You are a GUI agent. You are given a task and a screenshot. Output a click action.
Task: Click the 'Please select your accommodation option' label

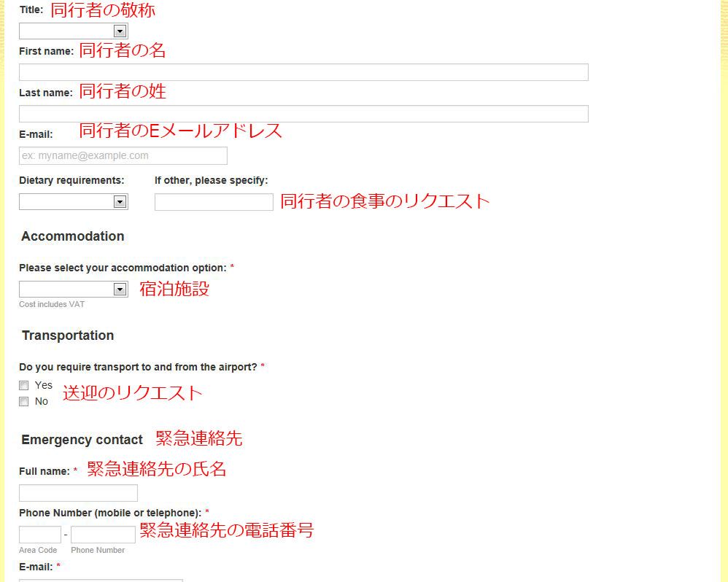(x=123, y=268)
